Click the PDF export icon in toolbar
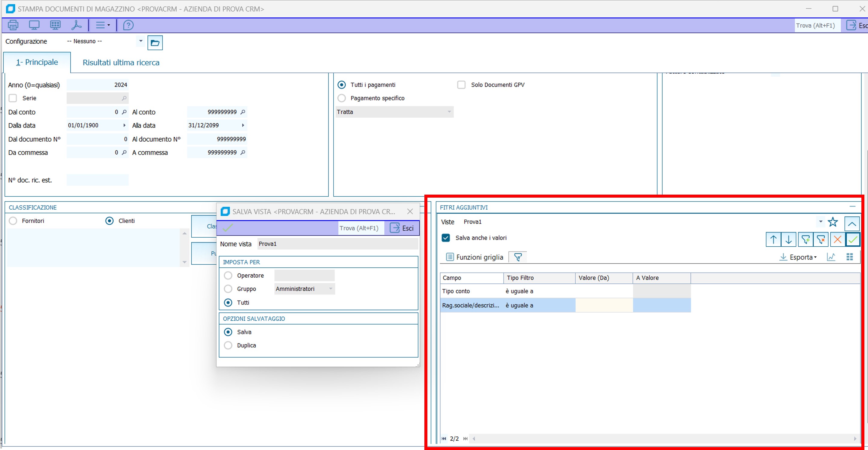868x450 pixels. coord(76,25)
